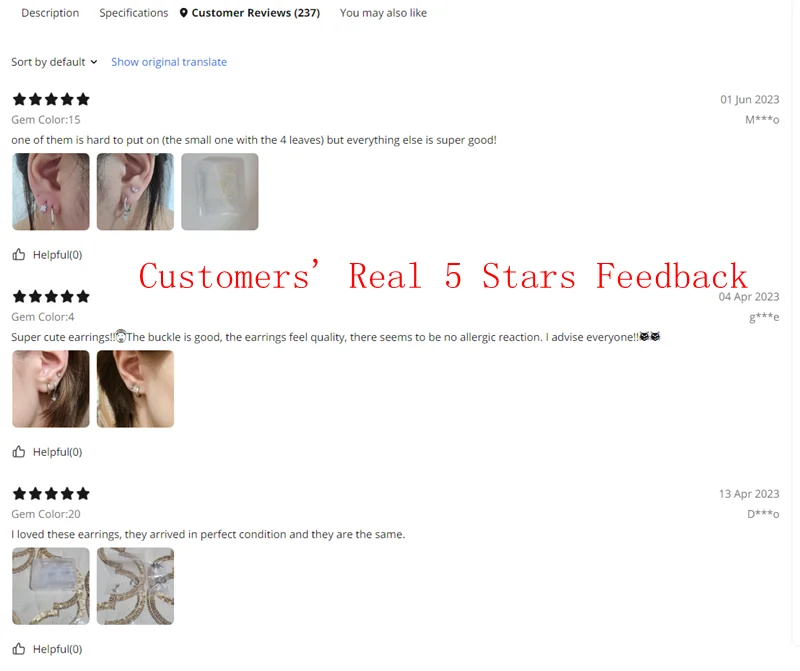Click the five-star rating on Gem Color:4 review
This screenshot has width=800, height=671.
[x=51, y=296]
